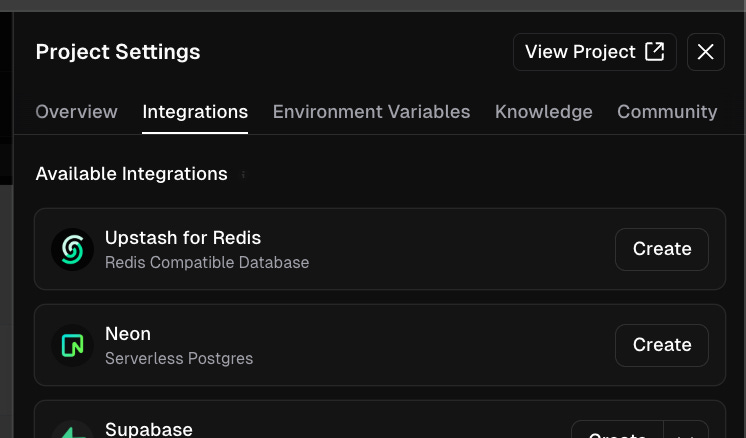
Task: Click the Serverless Postgres description
Action: (x=179, y=359)
